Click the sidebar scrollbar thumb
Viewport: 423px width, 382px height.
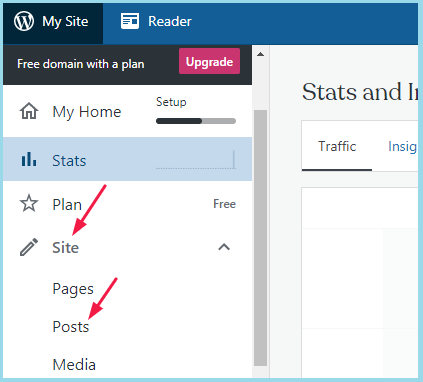coord(260,238)
